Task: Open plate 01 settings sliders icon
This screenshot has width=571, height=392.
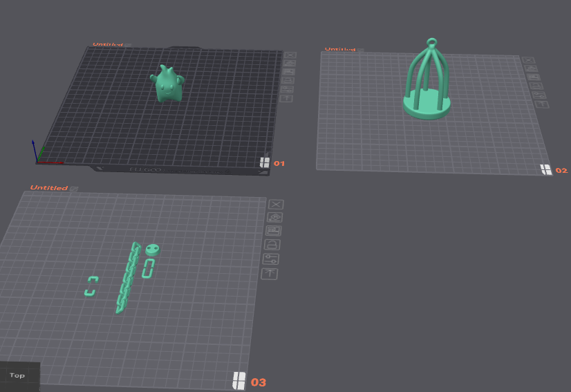Action: pos(288,89)
